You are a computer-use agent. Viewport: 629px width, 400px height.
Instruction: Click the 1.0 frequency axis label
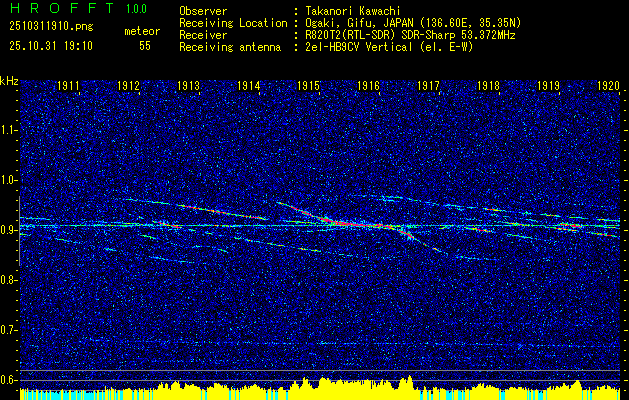click(x=7, y=180)
